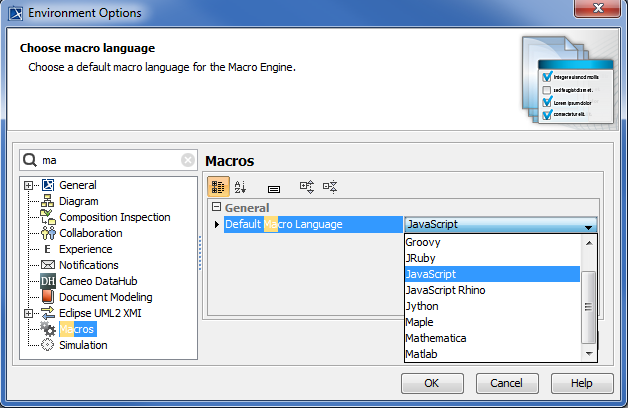Click the search field containing 'ma'
This screenshot has width=628, height=408.
[x=108, y=160]
